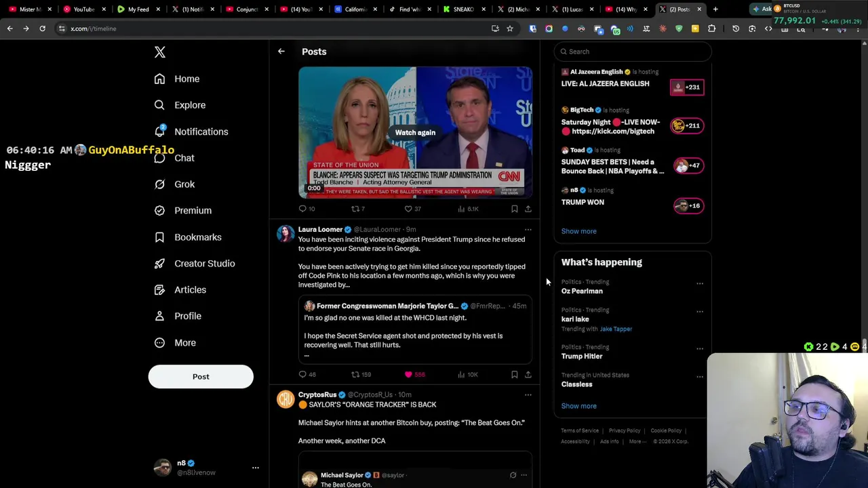Viewport: 868px width, 488px height.
Task: Open Toad's SUNDAY BEST BETS live
Action: [x=632, y=163]
